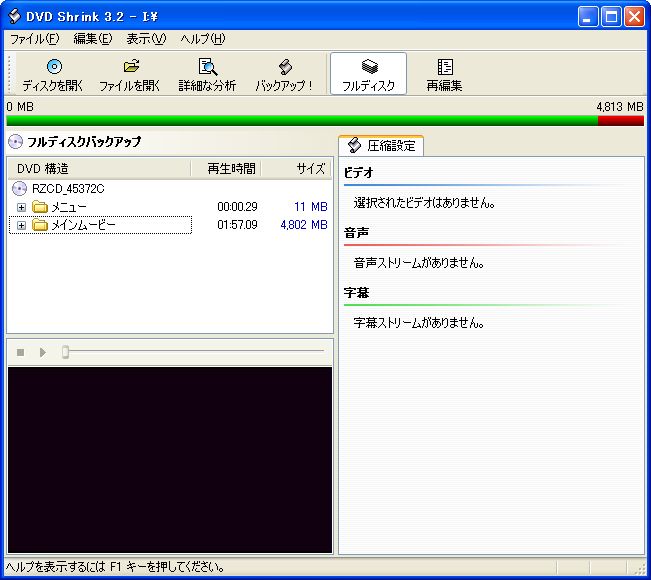Click the preview stop button
Viewport: 651px width, 580px height.
click(x=20, y=352)
